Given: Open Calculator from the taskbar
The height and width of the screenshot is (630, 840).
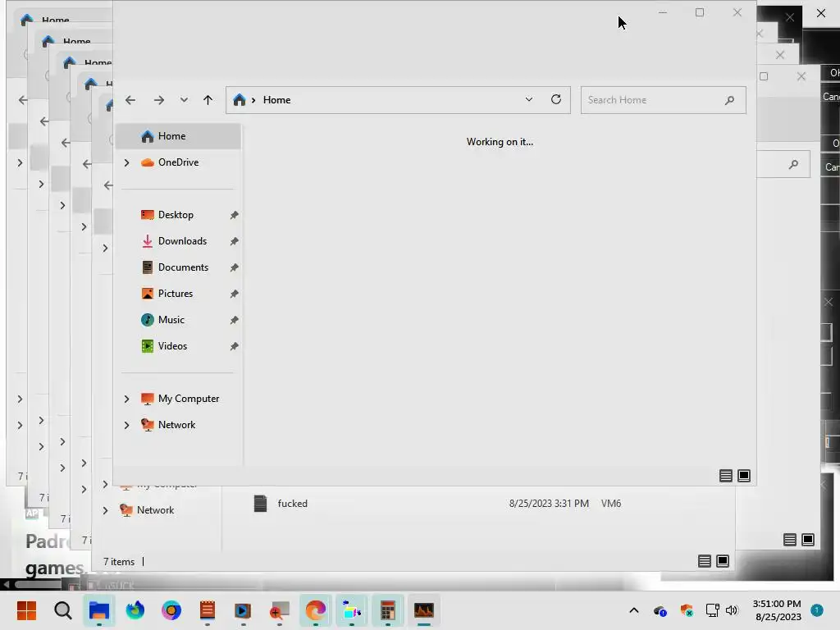Looking at the screenshot, I should coord(388,610).
